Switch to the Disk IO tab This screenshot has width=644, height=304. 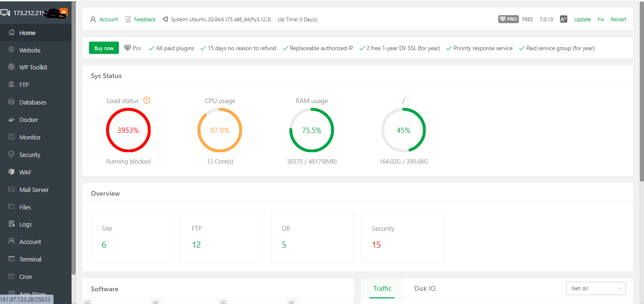(x=425, y=288)
